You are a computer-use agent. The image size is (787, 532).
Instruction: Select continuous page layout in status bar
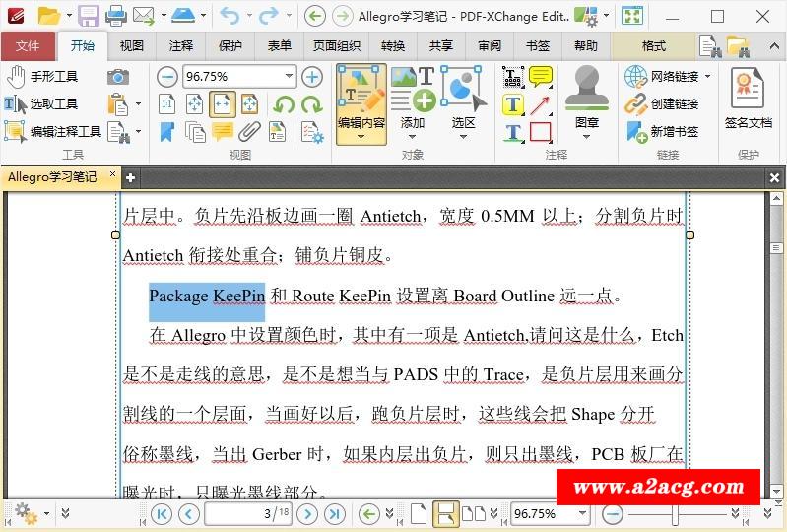pyautogui.click(x=444, y=513)
